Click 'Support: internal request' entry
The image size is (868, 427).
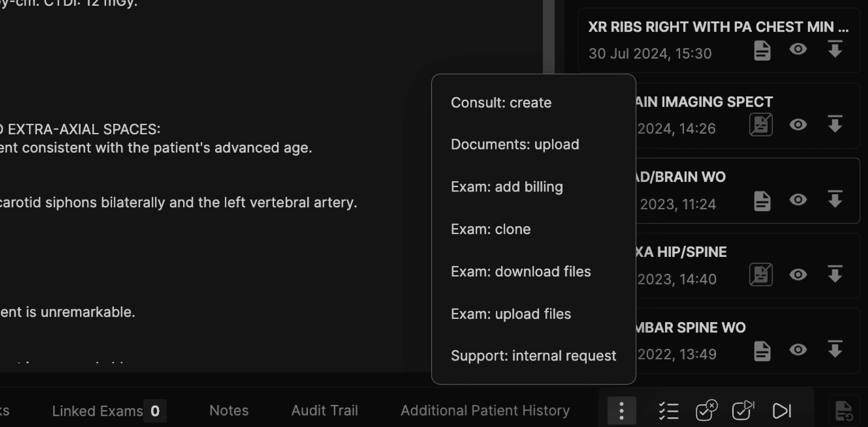[x=533, y=356]
